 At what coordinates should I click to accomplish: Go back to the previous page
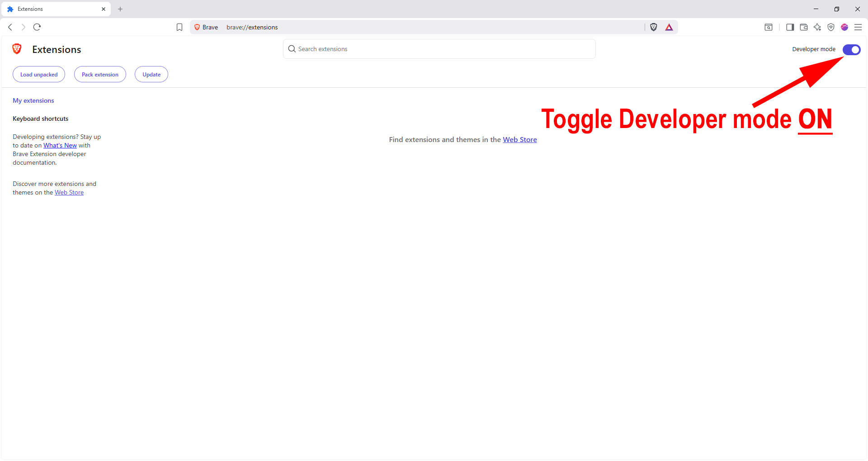pos(10,27)
